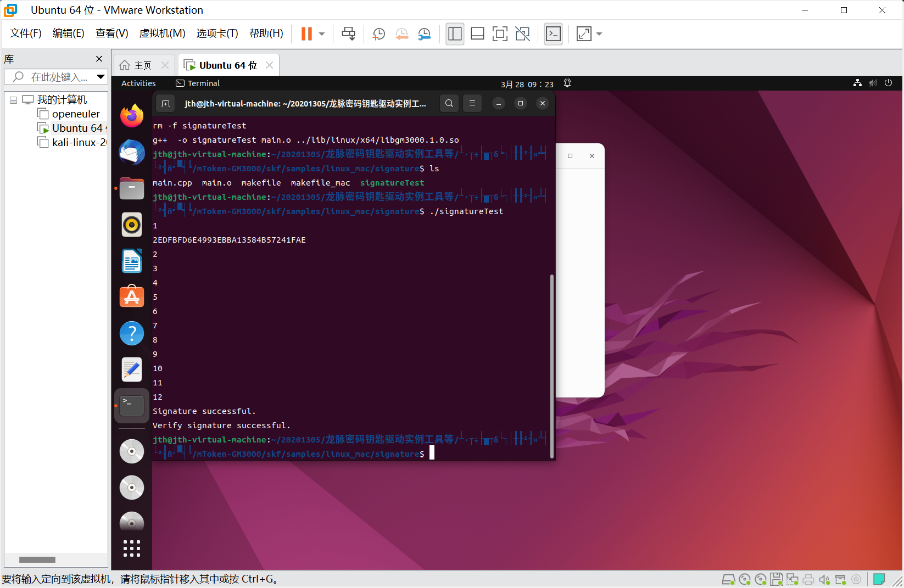Take a snapshot of the virtual machine
This screenshot has width=904, height=588.
(x=378, y=34)
